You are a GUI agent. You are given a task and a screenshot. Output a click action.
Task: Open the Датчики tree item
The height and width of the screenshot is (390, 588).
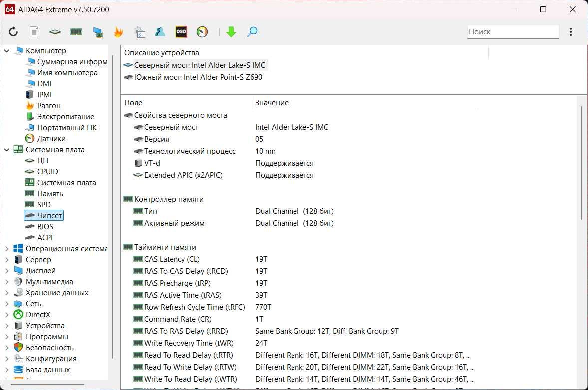[46, 139]
